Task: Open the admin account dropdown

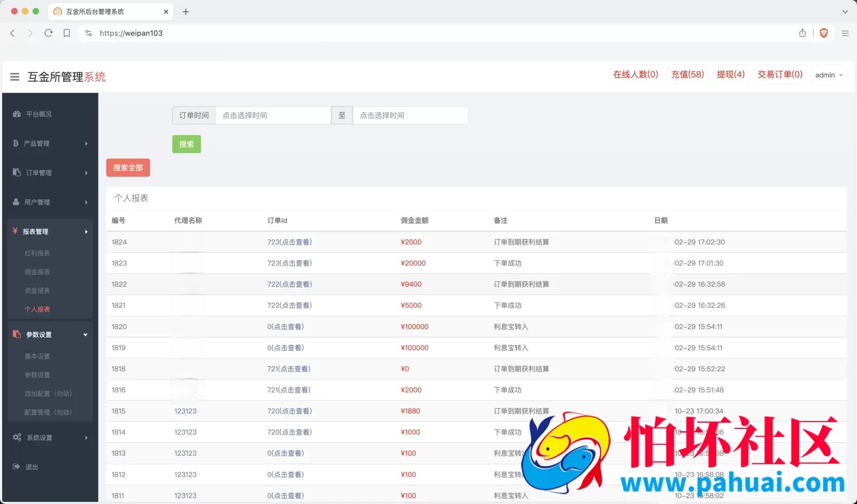Action: tap(829, 75)
